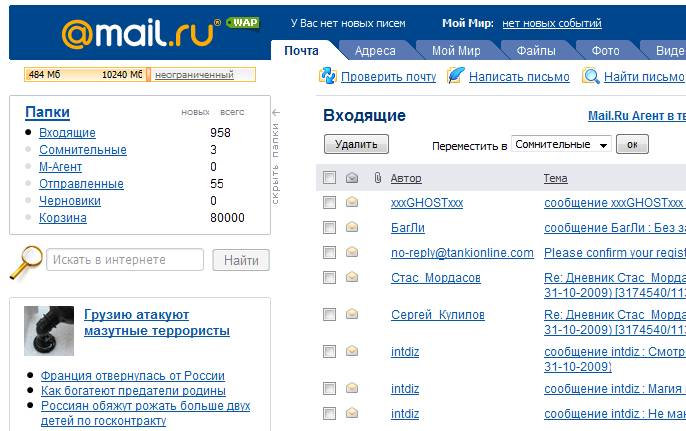The image size is (686, 431).
Task: Sort messages by the Тема column
Action: click(x=556, y=179)
